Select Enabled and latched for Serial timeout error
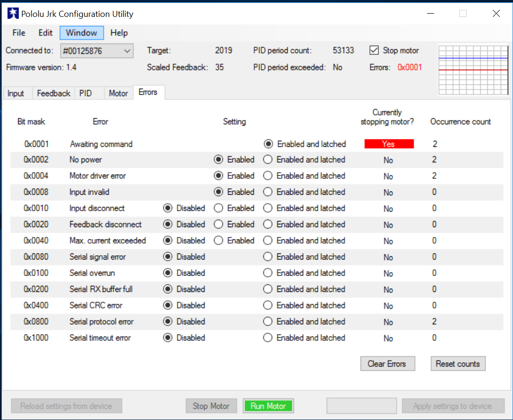This screenshot has width=513, height=420. (304, 337)
